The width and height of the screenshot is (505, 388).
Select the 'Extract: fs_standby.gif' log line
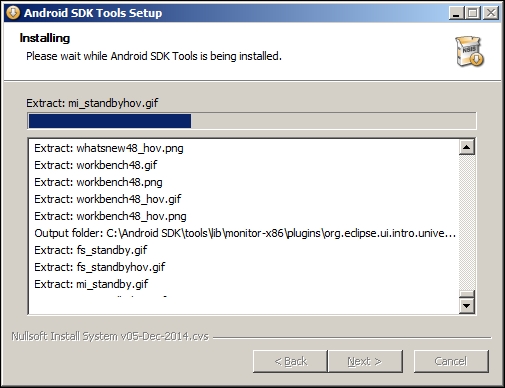pos(91,250)
